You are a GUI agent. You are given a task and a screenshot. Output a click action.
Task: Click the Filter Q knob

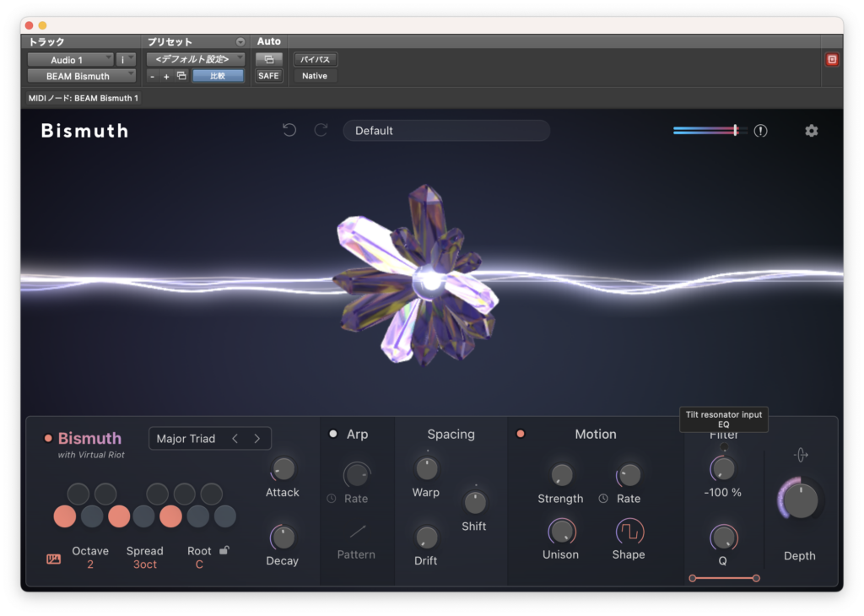click(x=723, y=538)
